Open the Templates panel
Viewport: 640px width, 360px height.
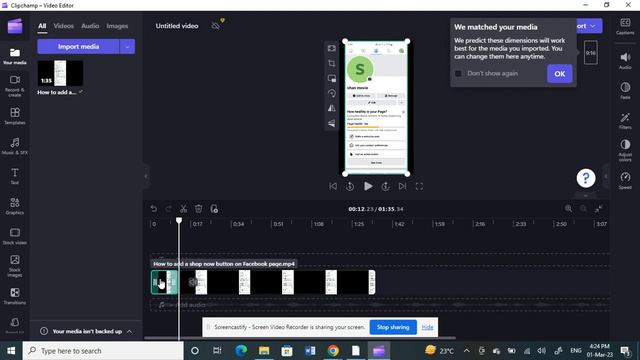click(15, 116)
